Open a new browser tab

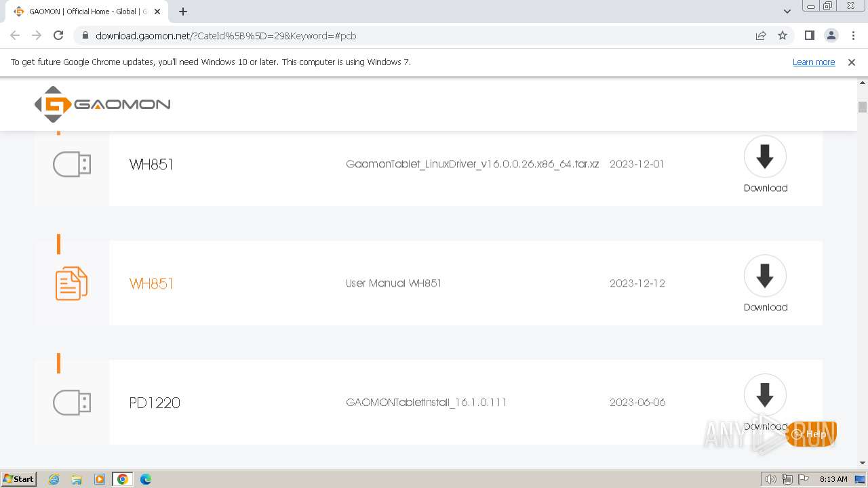click(x=183, y=12)
